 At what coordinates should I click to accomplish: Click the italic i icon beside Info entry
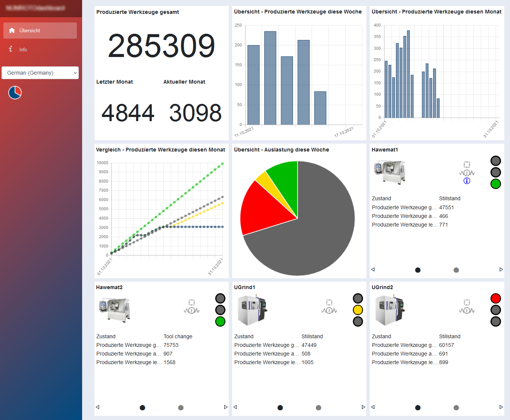10,49
